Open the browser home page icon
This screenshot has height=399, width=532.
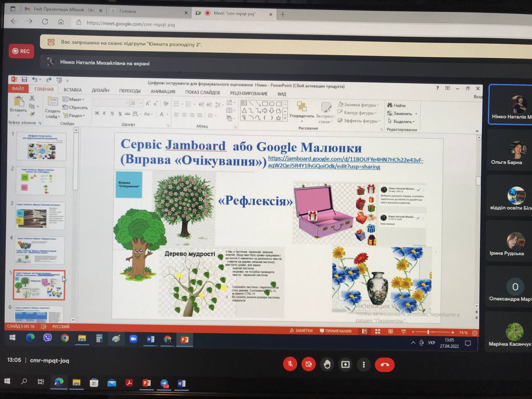(x=61, y=22)
